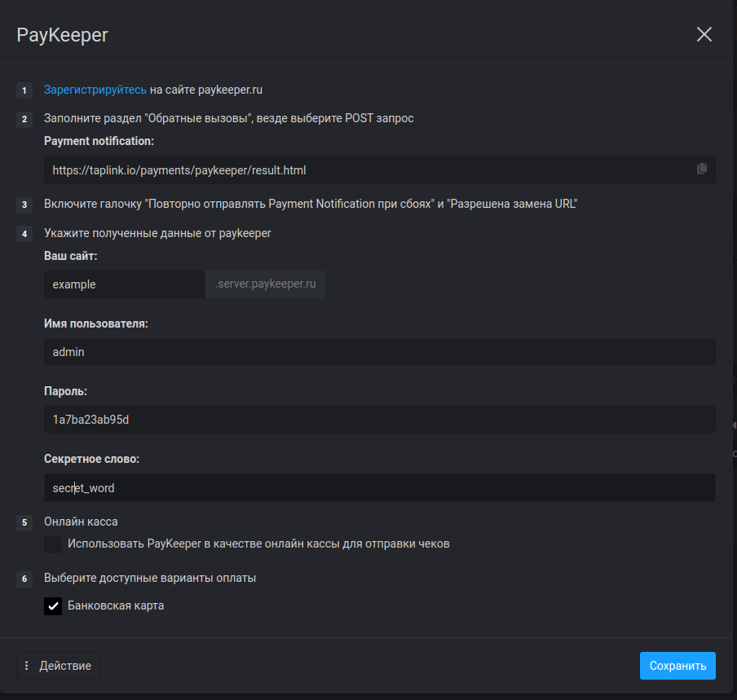Image resolution: width=737 pixels, height=700 pixels.
Task: Click the step 4 number badge
Action: [x=24, y=234]
